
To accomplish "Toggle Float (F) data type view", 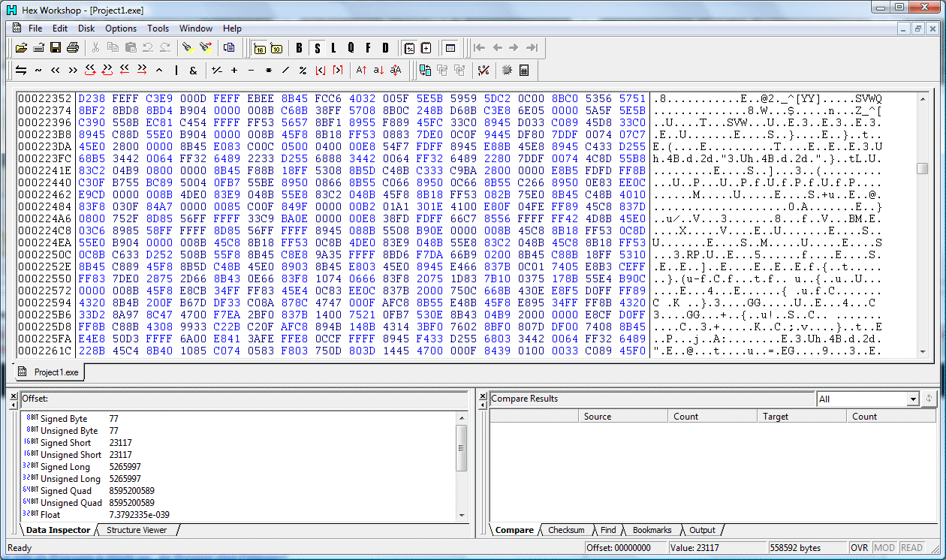I will [368, 48].
